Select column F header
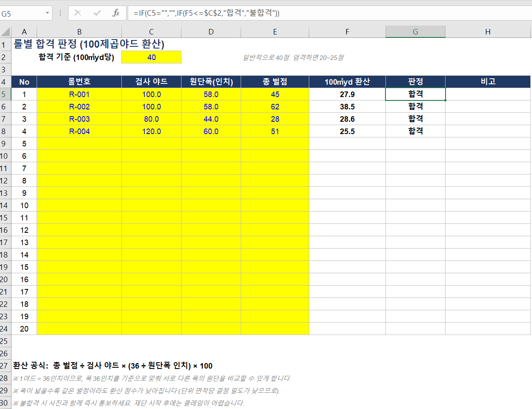The width and height of the screenshot is (532, 409). [347, 31]
